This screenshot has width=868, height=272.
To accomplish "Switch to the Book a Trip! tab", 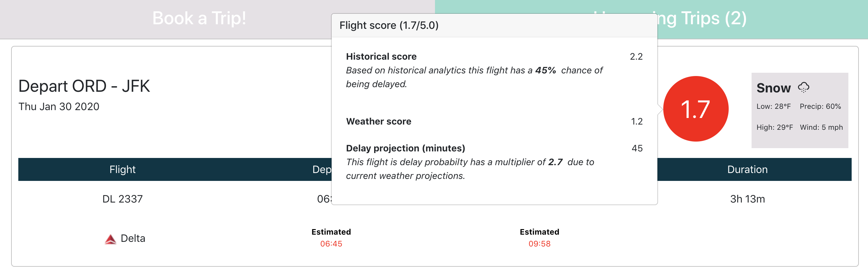I will pyautogui.click(x=199, y=18).
